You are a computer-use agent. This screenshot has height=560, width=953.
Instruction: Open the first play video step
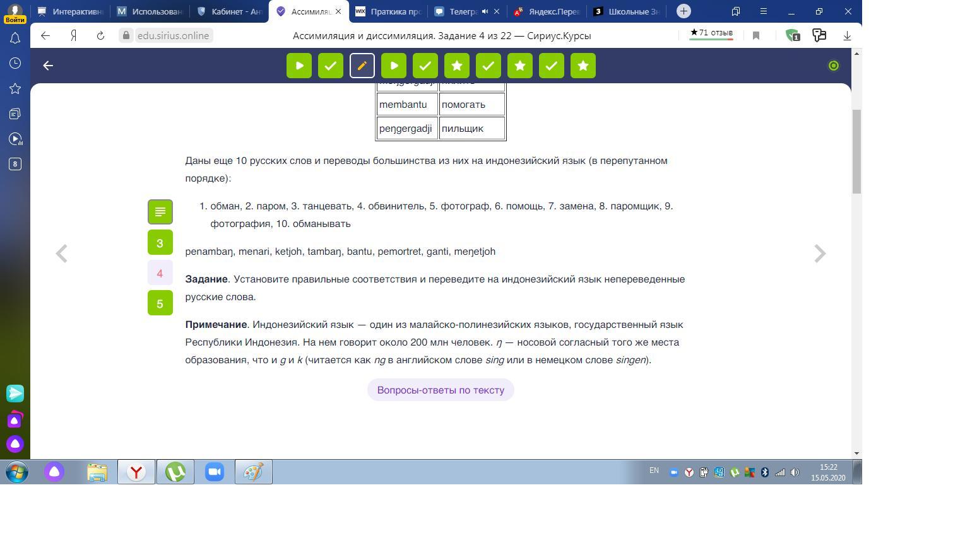(299, 66)
